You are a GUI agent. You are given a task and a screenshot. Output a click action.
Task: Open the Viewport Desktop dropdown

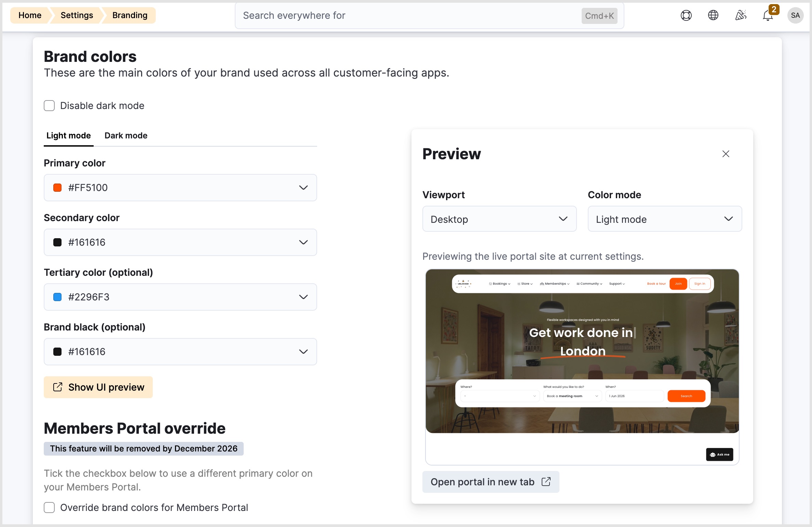point(499,219)
